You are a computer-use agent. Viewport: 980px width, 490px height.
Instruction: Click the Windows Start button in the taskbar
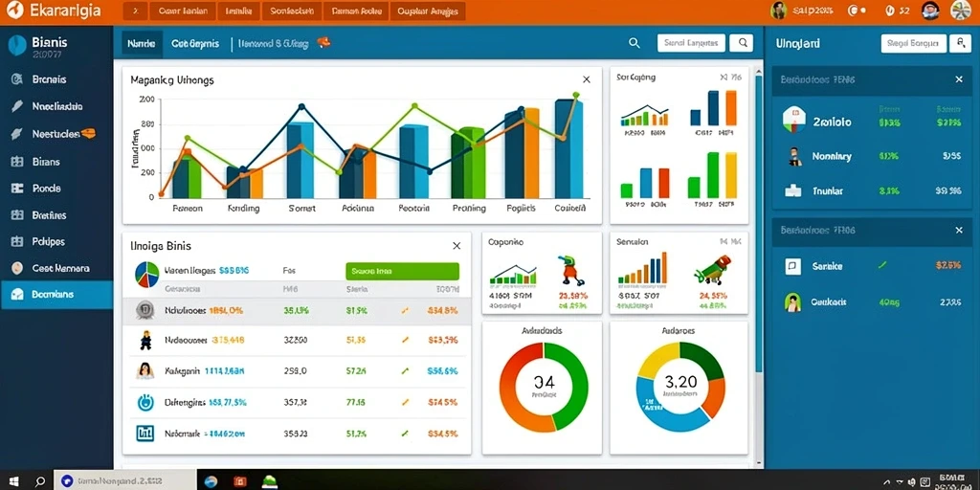click(13, 481)
